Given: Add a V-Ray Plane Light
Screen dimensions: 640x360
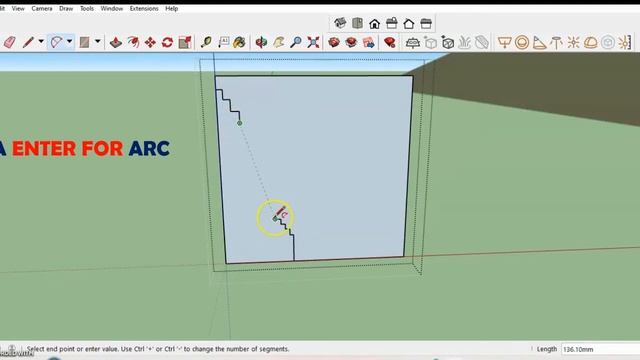Looking at the screenshot, I should 505,42.
